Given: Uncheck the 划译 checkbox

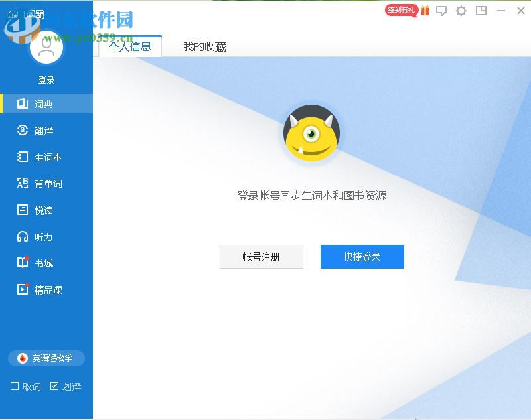Looking at the screenshot, I should coord(54,386).
